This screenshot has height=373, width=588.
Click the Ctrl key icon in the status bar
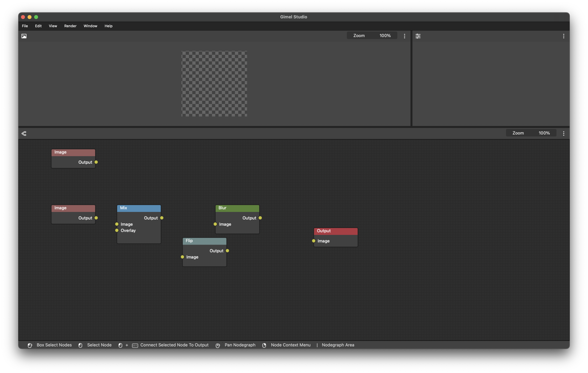pos(135,345)
